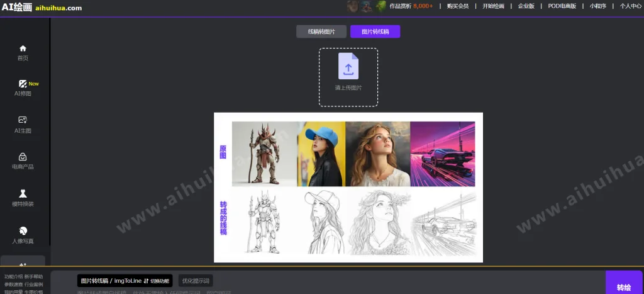Viewport: 644px width, 294px height.
Task: Click the sports car line-art sketch
Action: click(445, 224)
